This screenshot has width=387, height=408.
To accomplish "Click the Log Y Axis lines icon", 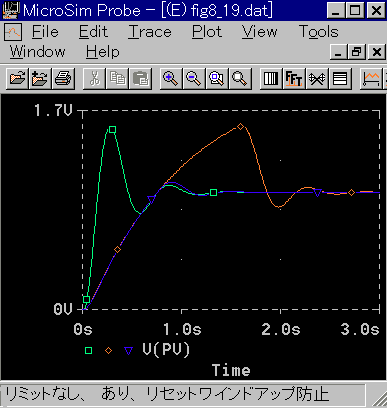I will click(x=340, y=79).
